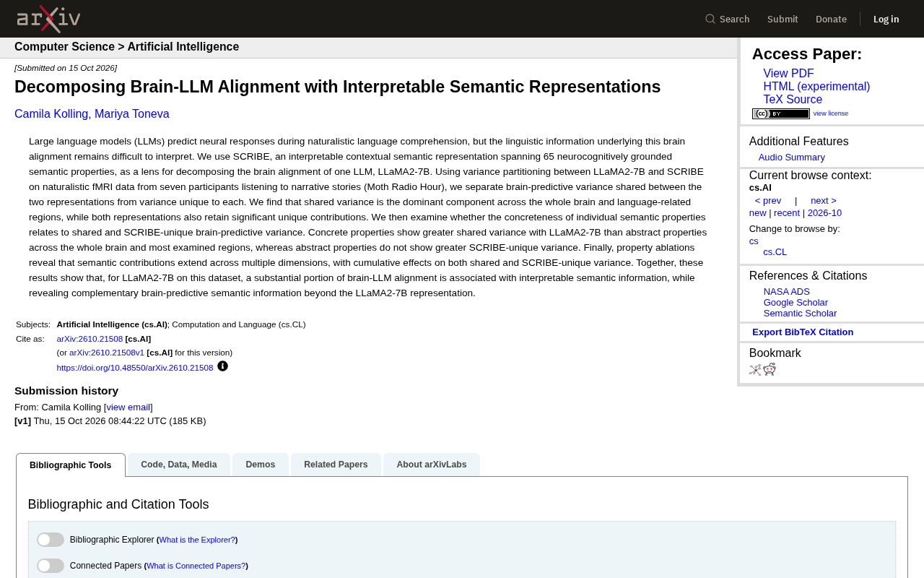924x578 pixels.
Task: Click the Log in button
Action: [886, 19]
